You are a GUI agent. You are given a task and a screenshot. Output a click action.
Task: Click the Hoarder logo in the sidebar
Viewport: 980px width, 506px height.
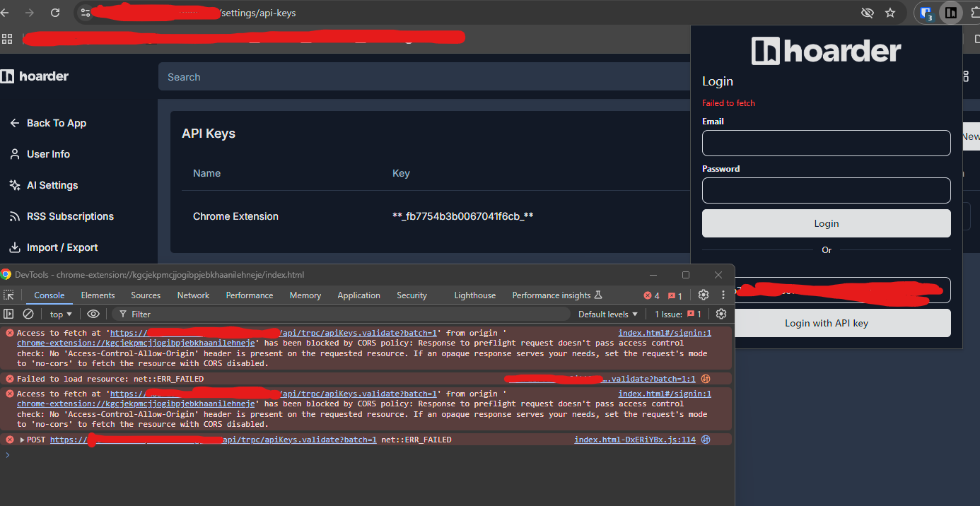point(35,76)
